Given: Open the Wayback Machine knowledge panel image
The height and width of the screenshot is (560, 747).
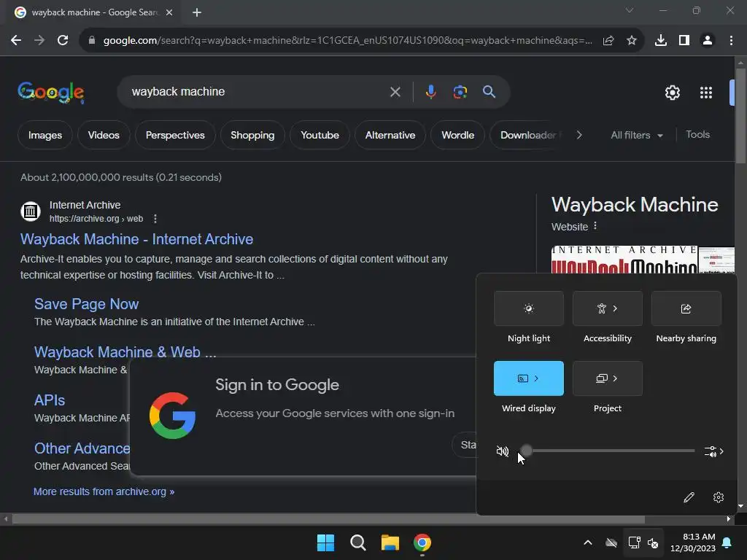Looking at the screenshot, I should [x=624, y=260].
